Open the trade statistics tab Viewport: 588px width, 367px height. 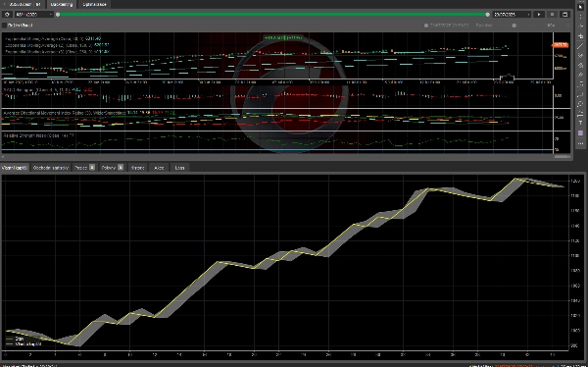click(x=51, y=168)
